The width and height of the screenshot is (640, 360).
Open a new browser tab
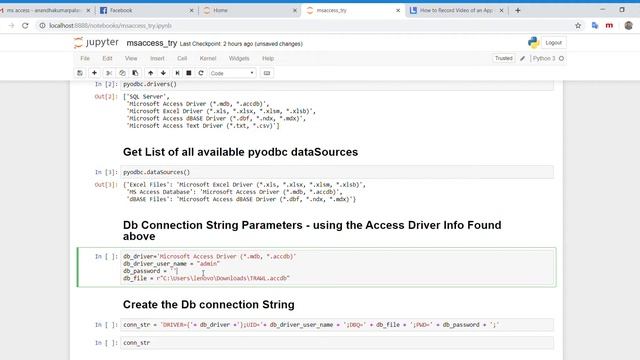[518, 11]
